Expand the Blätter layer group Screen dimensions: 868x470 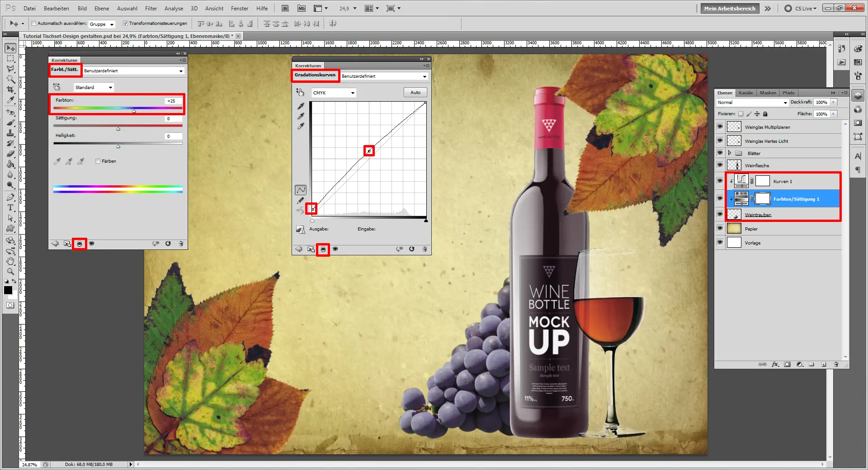(729, 153)
